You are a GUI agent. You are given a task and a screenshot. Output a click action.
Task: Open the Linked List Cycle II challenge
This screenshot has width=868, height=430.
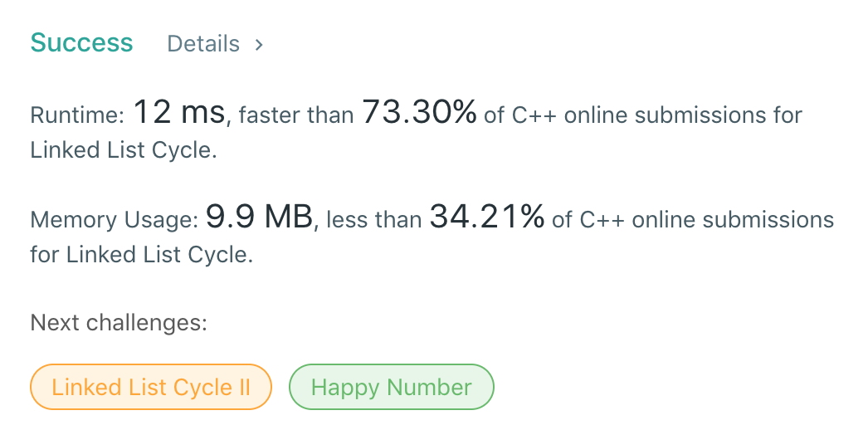151,387
